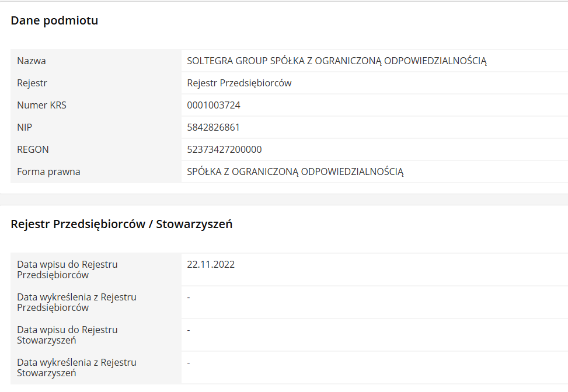Select the company name SOLTEGRA GROUP value
Viewport: 568px width, 392px height.
click(336, 61)
